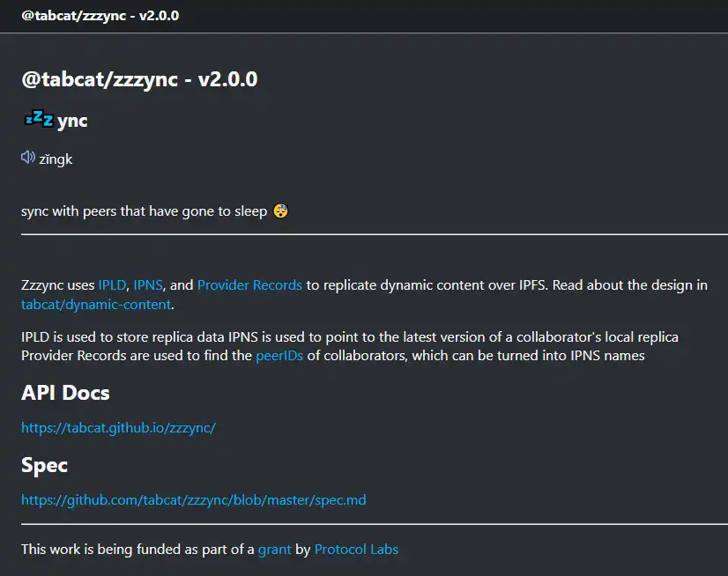This screenshot has width=728, height=576.
Task: Open the IPLD link
Action: coord(112,285)
